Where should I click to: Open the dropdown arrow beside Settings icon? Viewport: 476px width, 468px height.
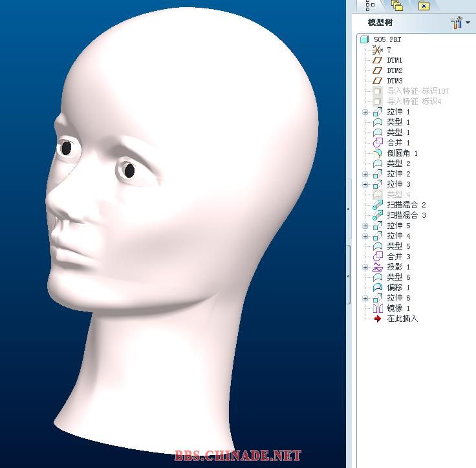pyautogui.click(x=468, y=23)
